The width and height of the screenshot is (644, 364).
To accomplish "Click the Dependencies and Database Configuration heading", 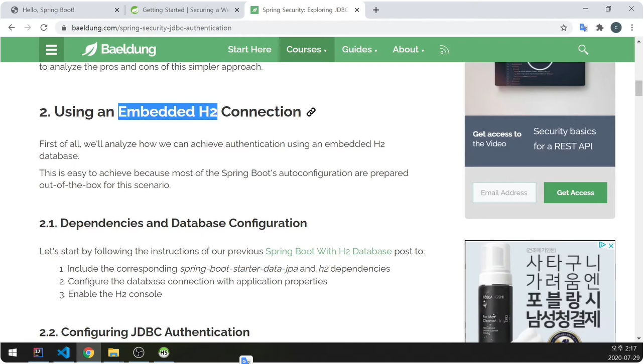I will tap(173, 223).
